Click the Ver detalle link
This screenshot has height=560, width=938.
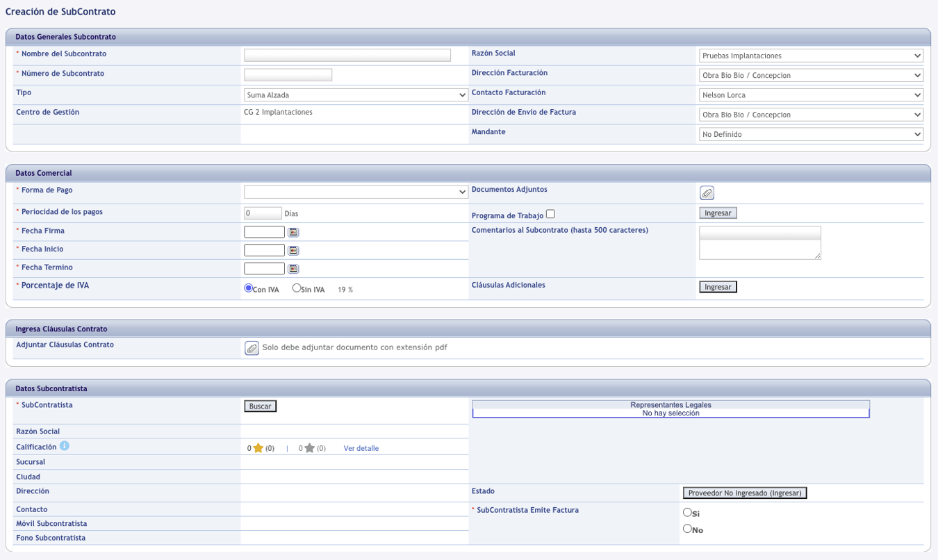361,449
